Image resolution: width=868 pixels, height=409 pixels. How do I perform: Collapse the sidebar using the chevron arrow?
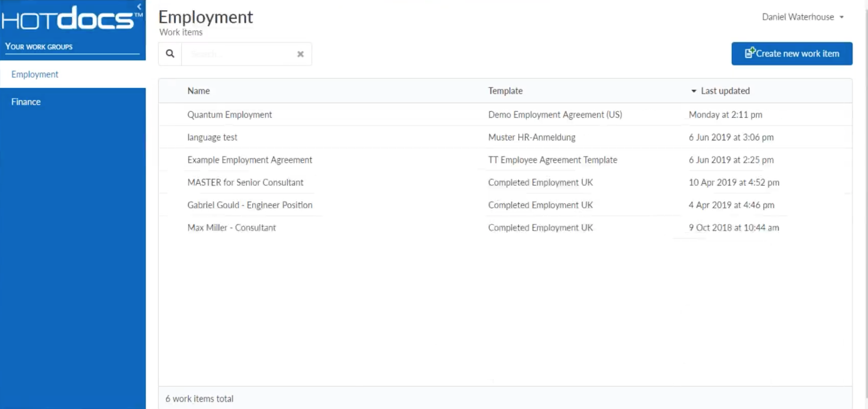[x=139, y=7]
